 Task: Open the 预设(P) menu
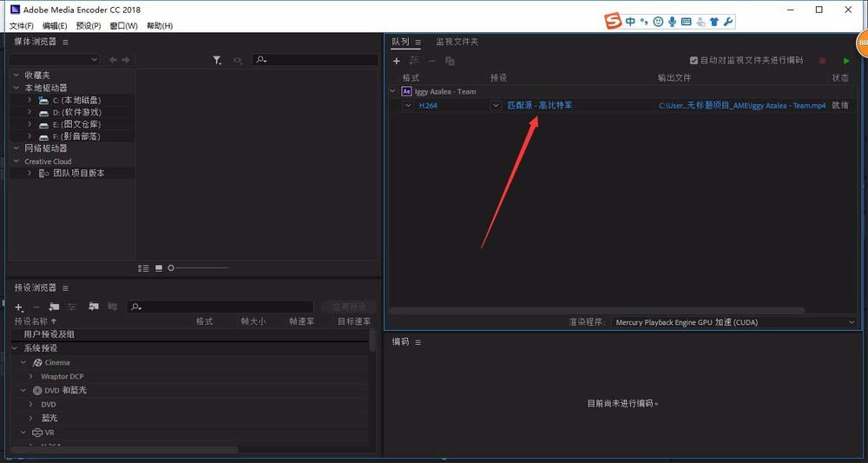pos(89,26)
